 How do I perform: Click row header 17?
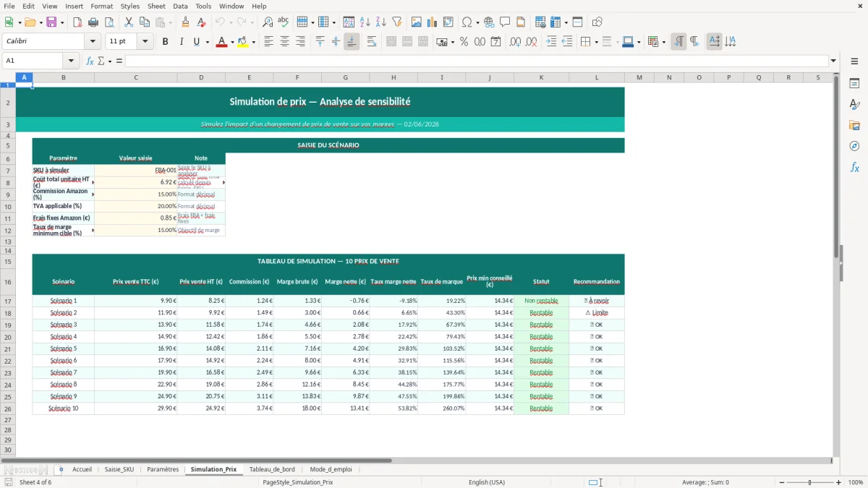tap(8, 301)
